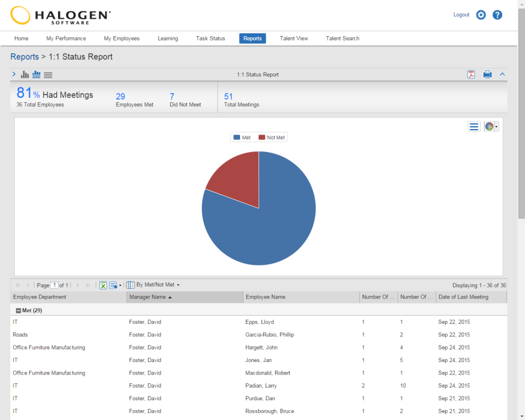This screenshot has height=420, width=525.
Task: Go to My Employees tab
Action: [x=121, y=38]
